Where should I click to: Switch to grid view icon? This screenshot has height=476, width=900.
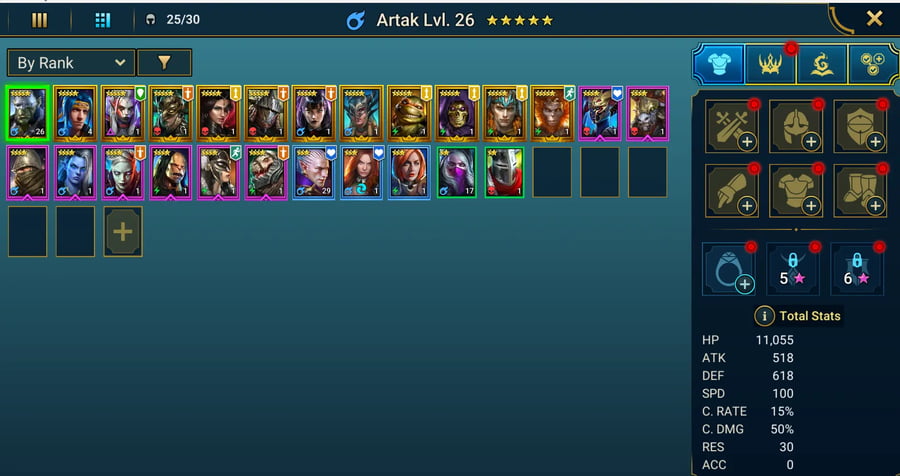[102, 21]
